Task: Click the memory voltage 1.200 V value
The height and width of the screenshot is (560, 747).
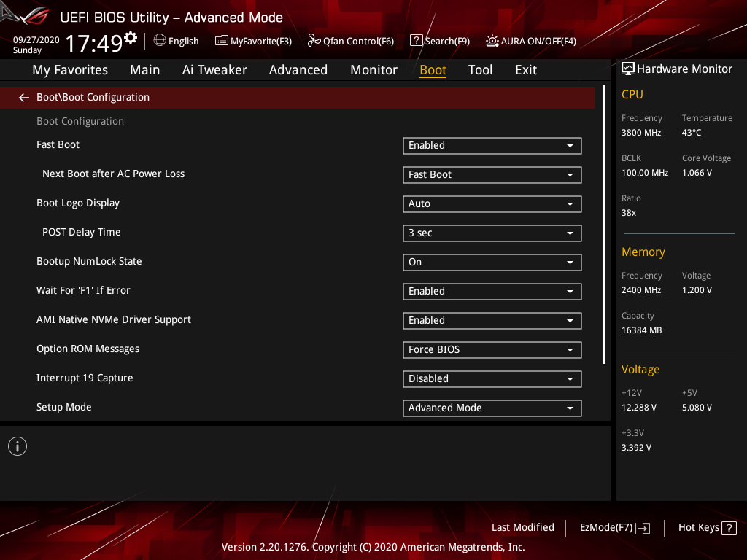Action: [x=697, y=290]
